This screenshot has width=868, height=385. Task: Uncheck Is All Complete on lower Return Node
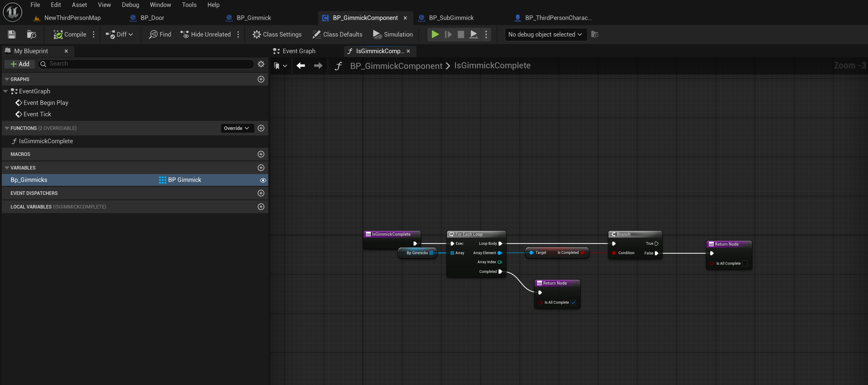[x=573, y=302]
